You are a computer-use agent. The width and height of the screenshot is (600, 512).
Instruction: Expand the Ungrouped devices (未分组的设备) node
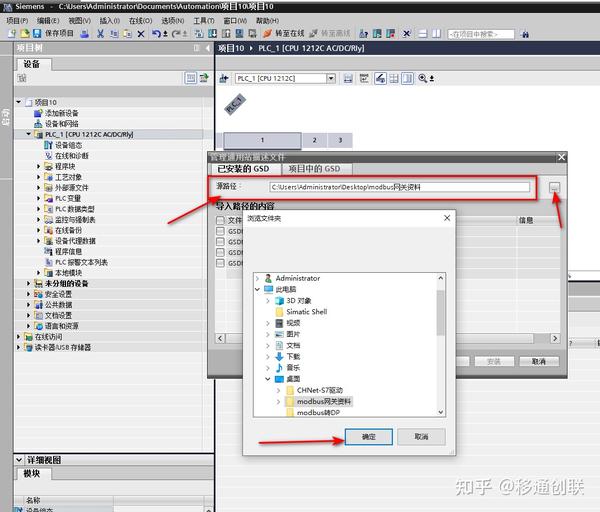[x=28, y=284]
